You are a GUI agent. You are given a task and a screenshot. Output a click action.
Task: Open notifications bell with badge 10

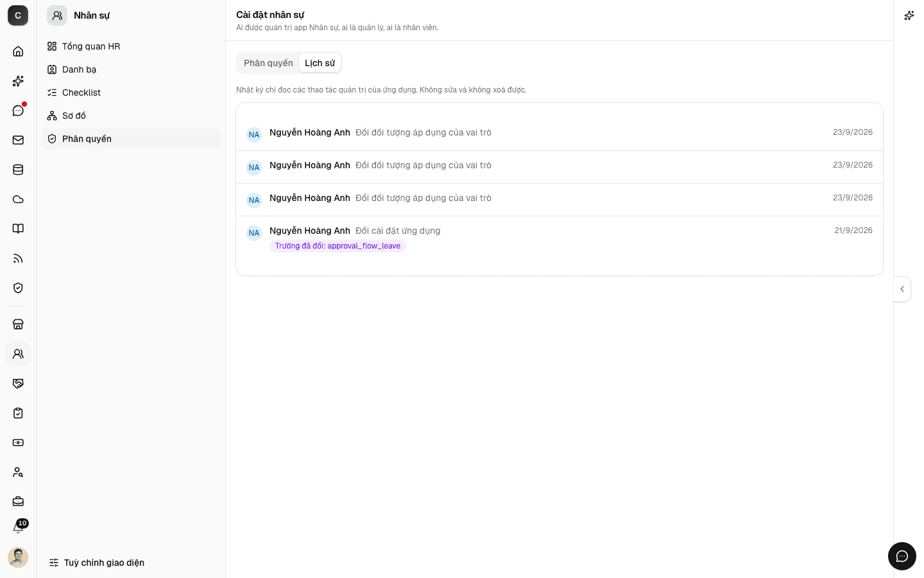point(18,528)
